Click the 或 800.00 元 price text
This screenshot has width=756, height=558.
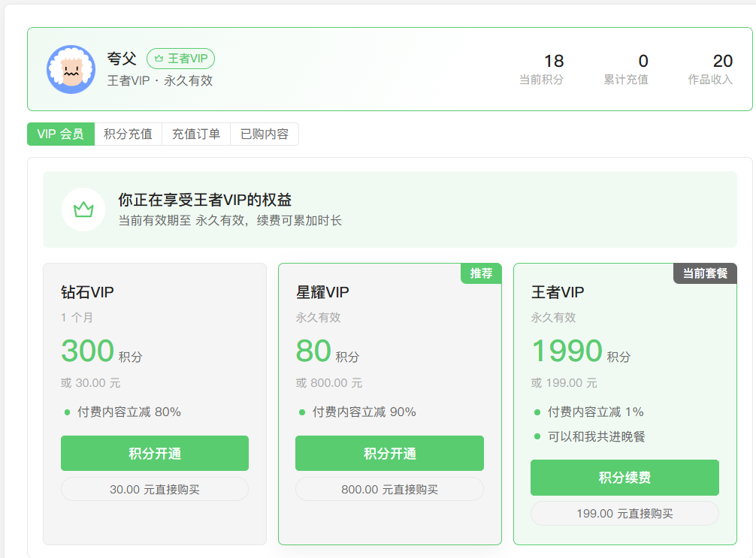(x=329, y=383)
